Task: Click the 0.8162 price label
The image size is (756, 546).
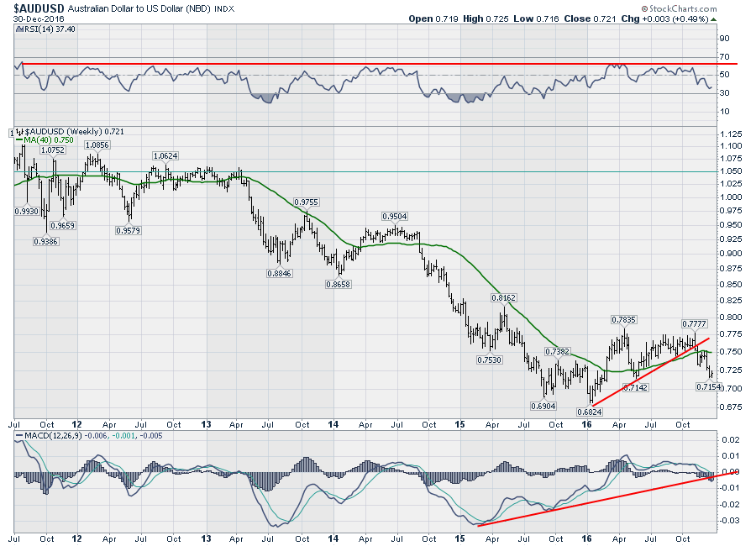Action: pos(505,298)
